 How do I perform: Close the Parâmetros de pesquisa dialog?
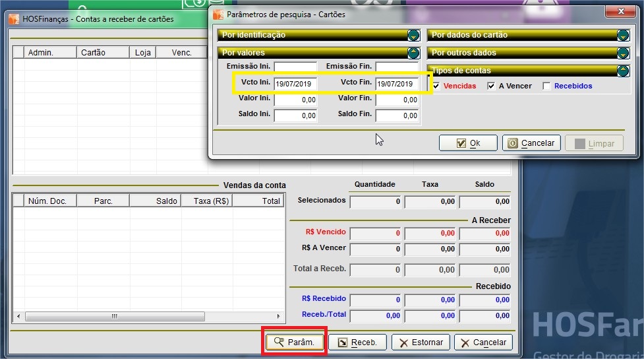click(620, 11)
